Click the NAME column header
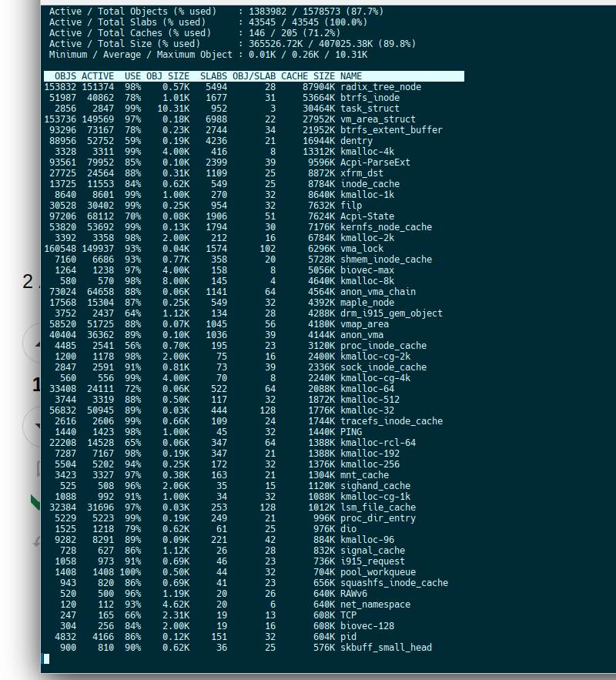The image size is (616, 680). tap(351, 76)
